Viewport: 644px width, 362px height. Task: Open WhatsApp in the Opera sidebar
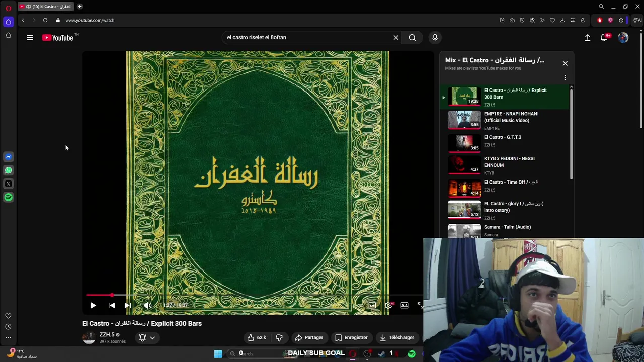tap(8, 170)
